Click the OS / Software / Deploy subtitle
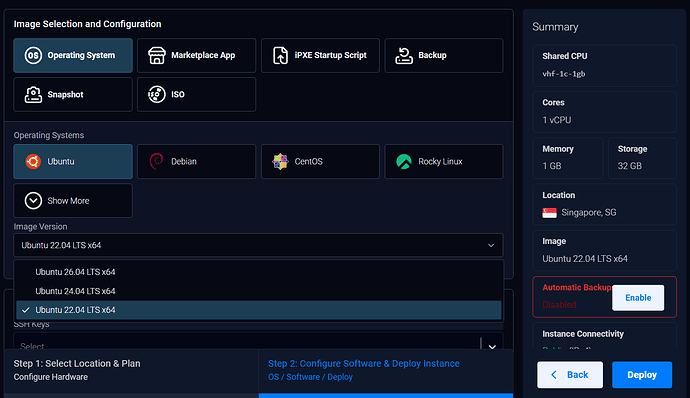 (310, 377)
